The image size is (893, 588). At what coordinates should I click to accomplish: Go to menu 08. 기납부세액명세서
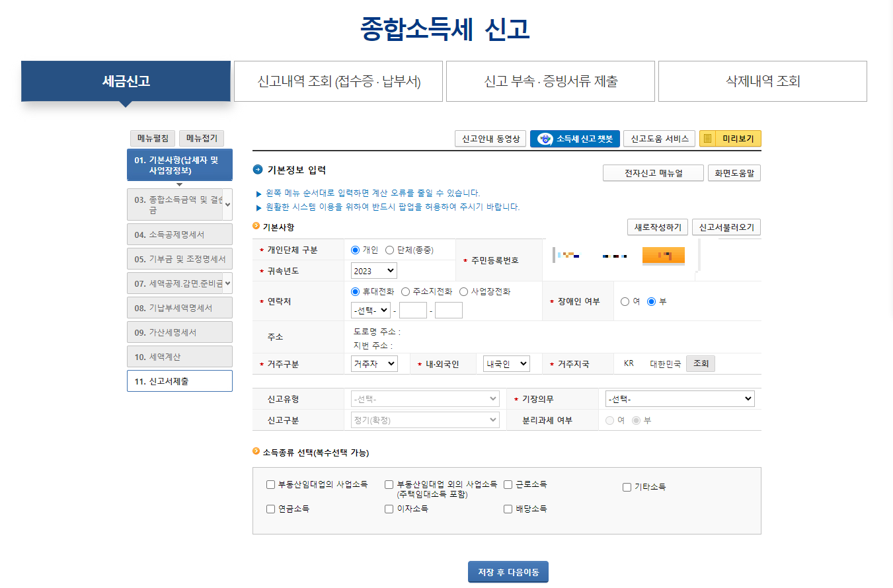[x=180, y=308]
